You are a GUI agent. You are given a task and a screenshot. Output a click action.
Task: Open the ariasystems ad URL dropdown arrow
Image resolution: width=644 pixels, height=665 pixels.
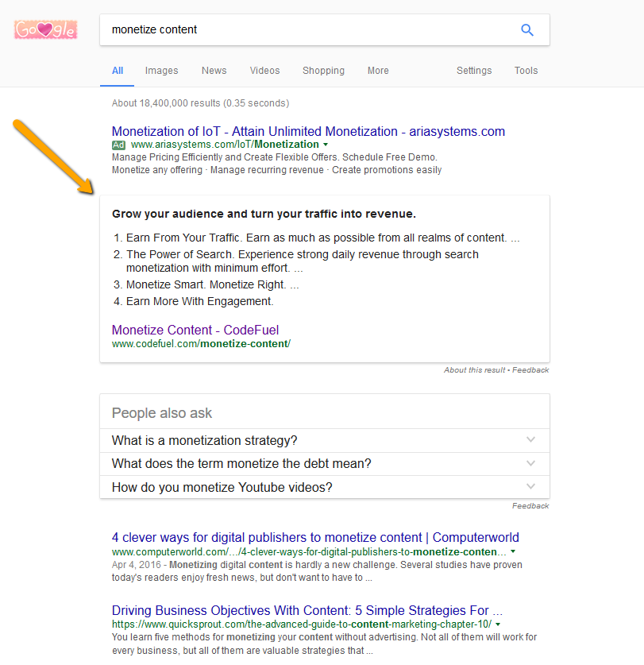(326, 145)
